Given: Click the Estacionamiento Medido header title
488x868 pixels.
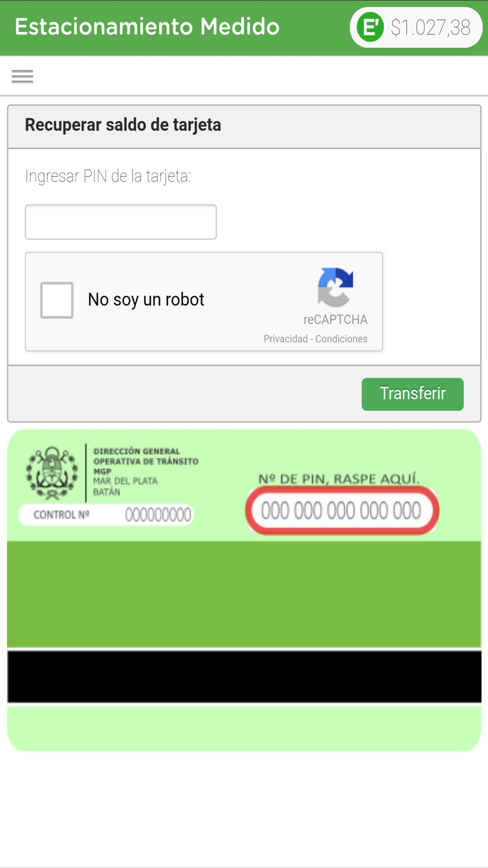Looking at the screenshot, I should 147,27.
